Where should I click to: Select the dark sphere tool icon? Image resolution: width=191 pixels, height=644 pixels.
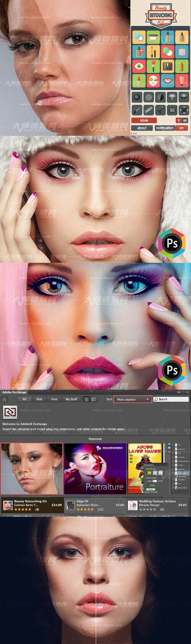point(137,97)
